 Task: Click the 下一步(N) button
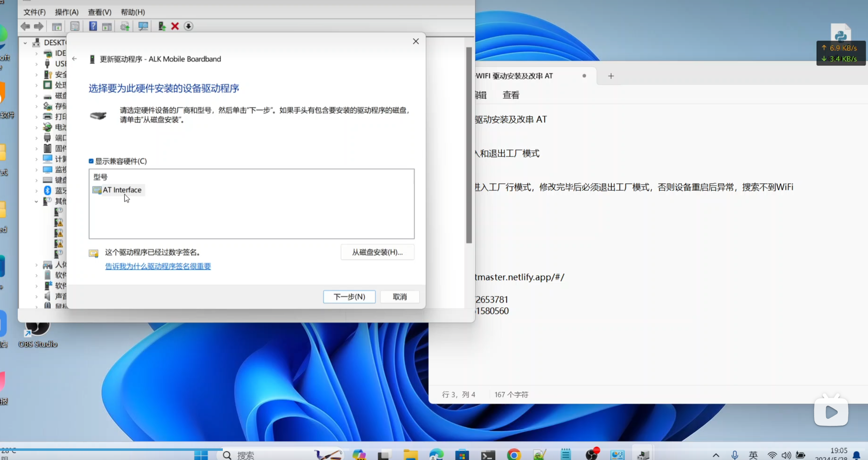click(x=349, y=297)
